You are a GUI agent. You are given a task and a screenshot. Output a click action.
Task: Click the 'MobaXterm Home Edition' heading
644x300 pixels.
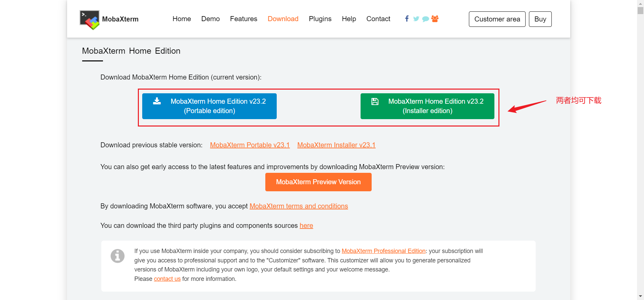[131, 51]
